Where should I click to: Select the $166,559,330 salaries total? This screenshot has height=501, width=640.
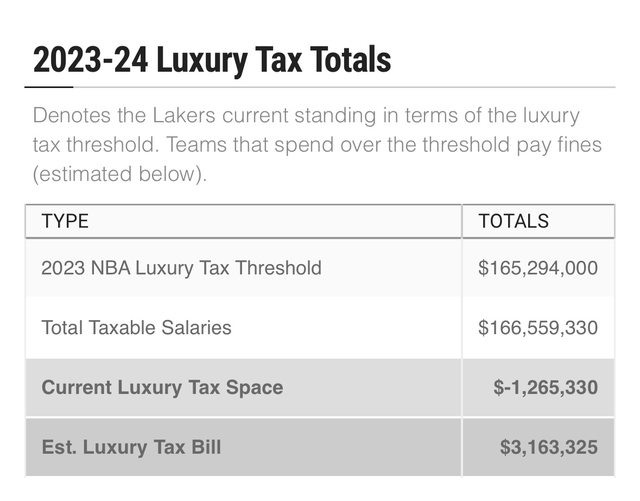pyautogui.click(x=538, y=327)
